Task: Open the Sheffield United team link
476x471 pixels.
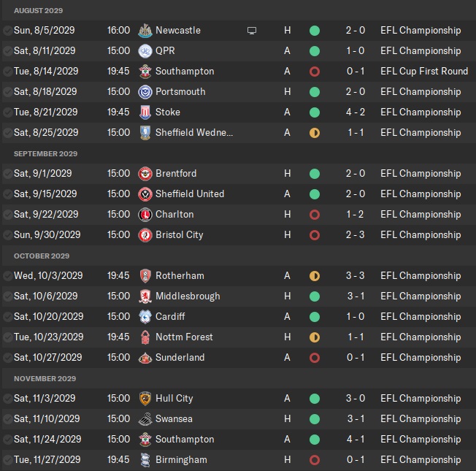Action: pos(190,194)
